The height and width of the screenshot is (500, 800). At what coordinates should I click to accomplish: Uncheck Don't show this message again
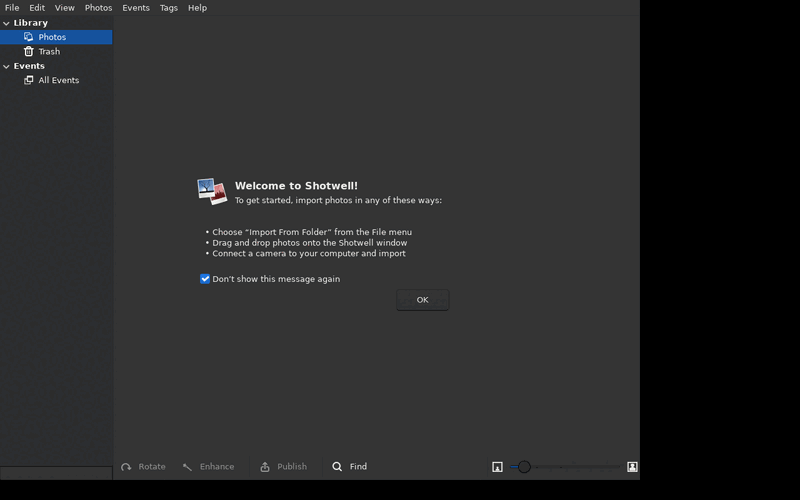pyautogui.click(x=205, y=279)
